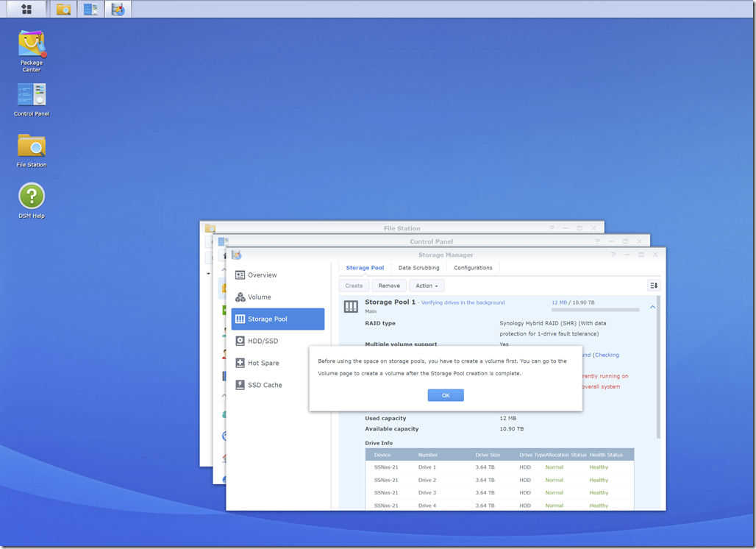Viewport: 756px width, 549px height.
Task: Select the Drive 2 row
Action: [x=499, y=480]
